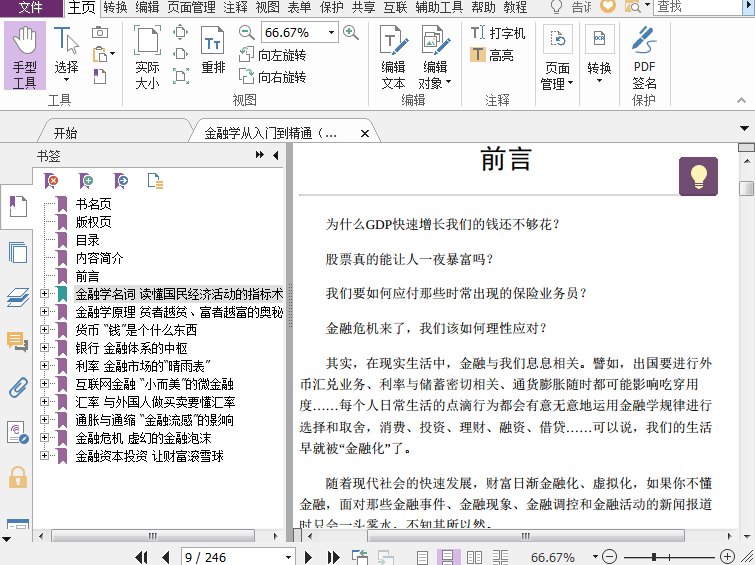Open the Edit Text (编辑文本) tool
This screenshot has width=755, height=565.
[x=393, y=57]
